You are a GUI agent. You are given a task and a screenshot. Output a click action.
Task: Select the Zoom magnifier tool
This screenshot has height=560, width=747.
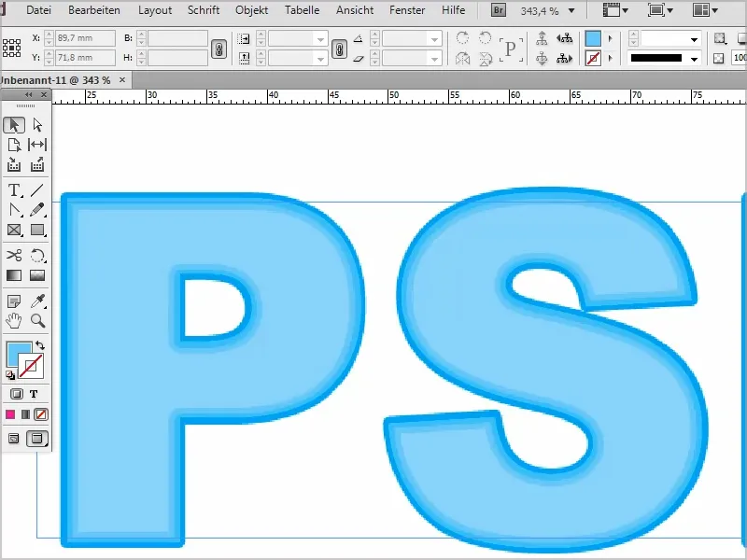(37, 321)
